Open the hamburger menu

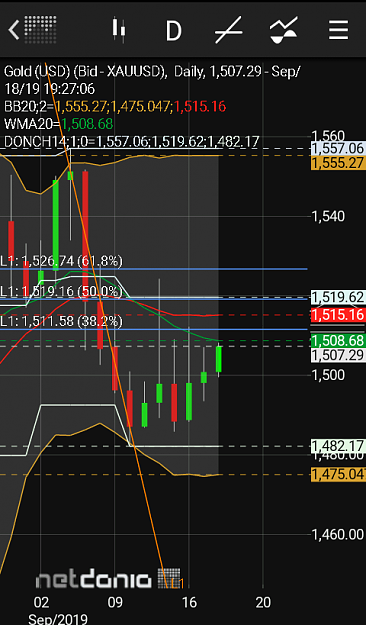click(338, 30)
